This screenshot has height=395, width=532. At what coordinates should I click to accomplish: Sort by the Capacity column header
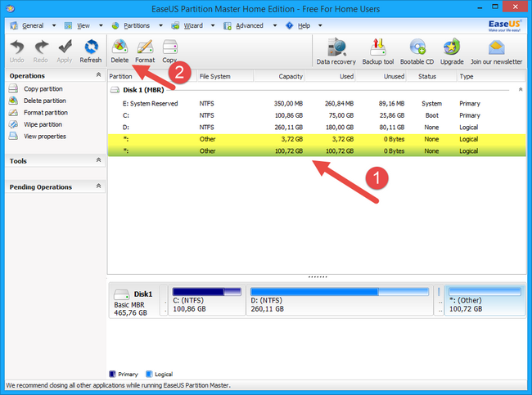(x=279, y=76)
